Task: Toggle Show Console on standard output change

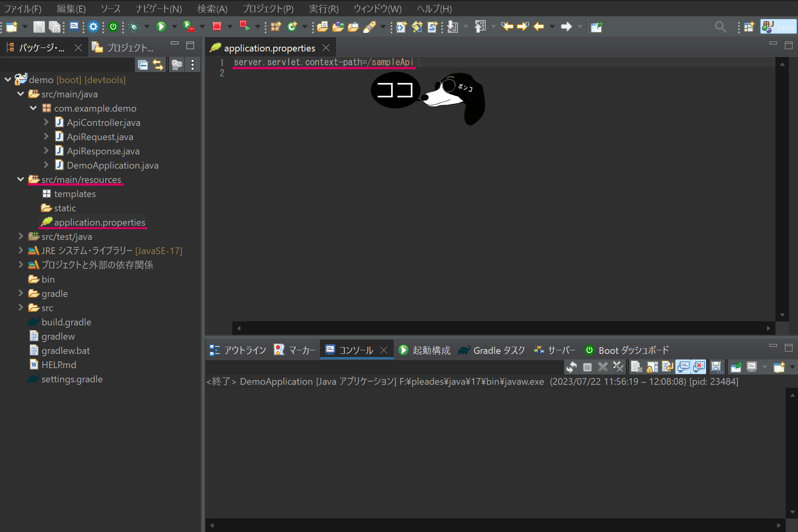Action: pyautogui.click(x=684, y=367)
